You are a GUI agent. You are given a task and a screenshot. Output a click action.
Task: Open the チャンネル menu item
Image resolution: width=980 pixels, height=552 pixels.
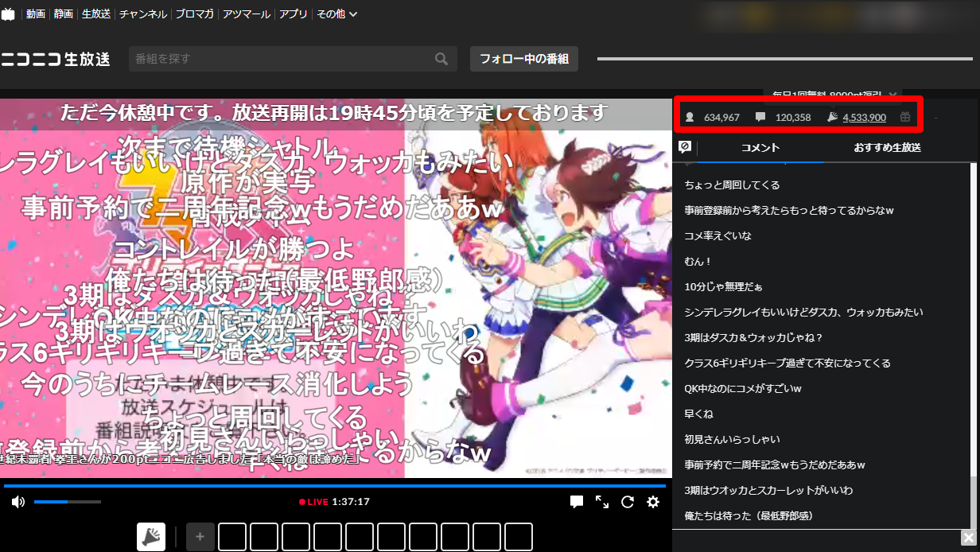(143, 14)
